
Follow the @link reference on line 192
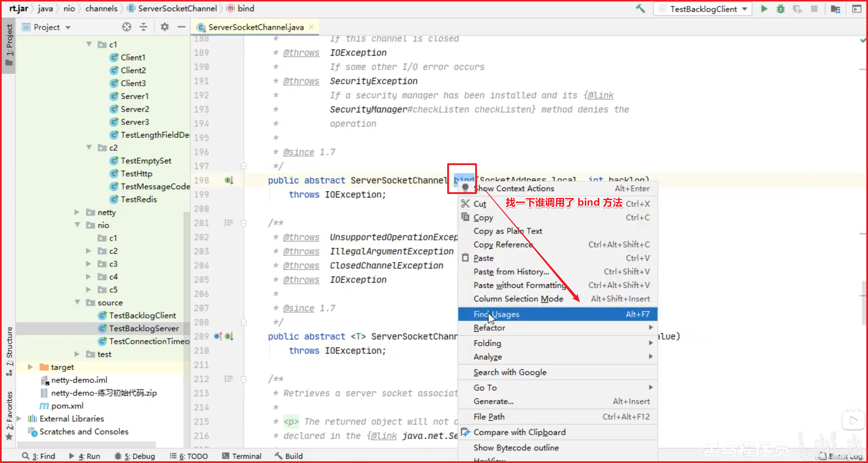(x=601, y=95)
